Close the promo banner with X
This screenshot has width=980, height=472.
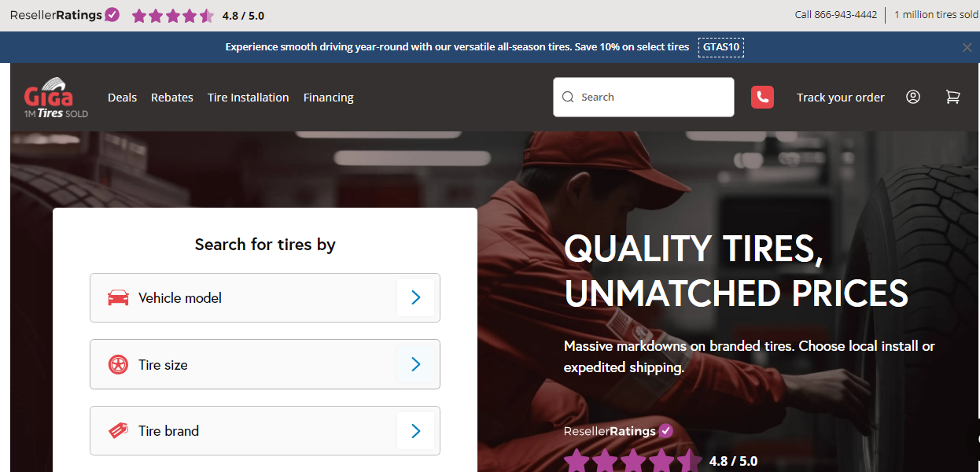[x=967, y=47]
